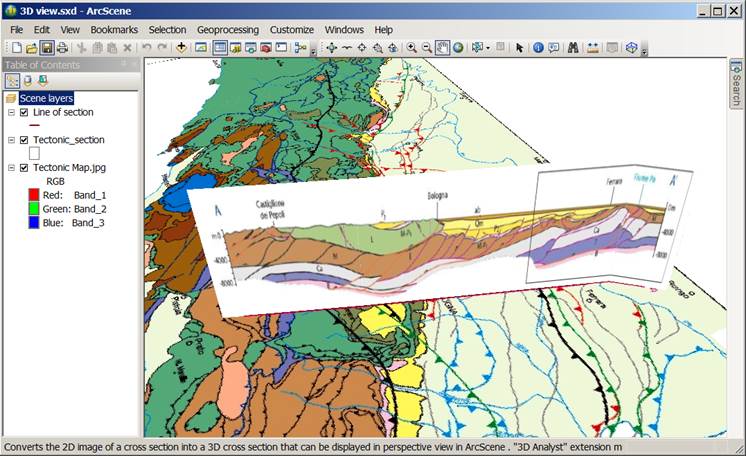Open the ArcToolbox window

point(265,48)
